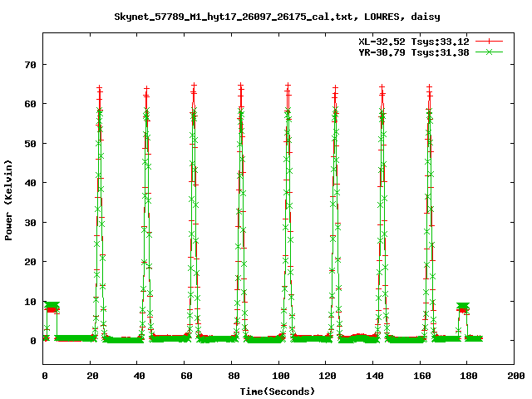Click the 20 tick label on Time axis
Screen dimensions: 532x399
(x=92, y=376)
